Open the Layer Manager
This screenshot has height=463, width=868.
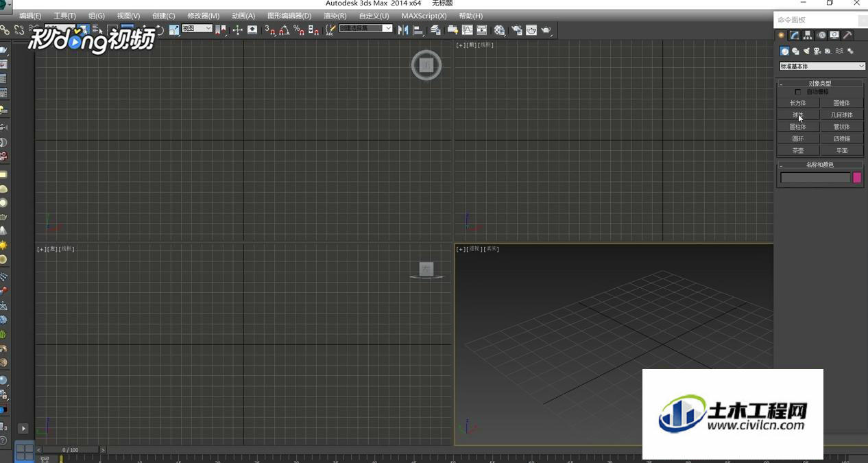[436, 29]
